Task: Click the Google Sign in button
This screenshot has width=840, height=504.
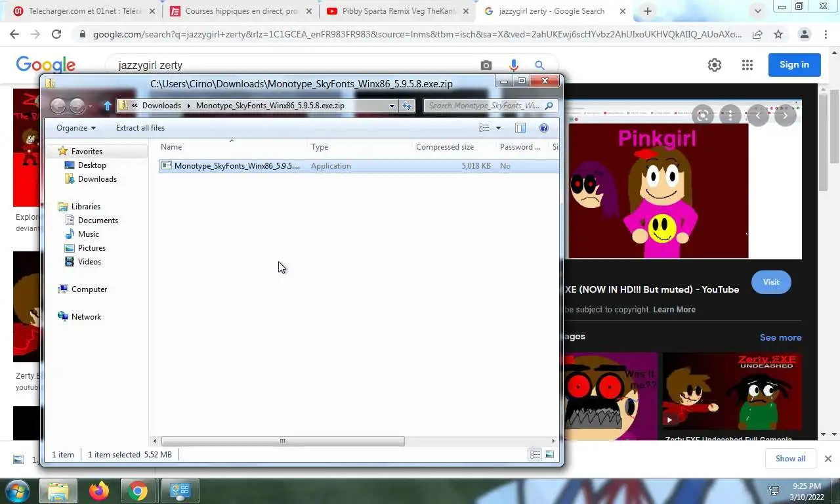Action: [794, 64]
